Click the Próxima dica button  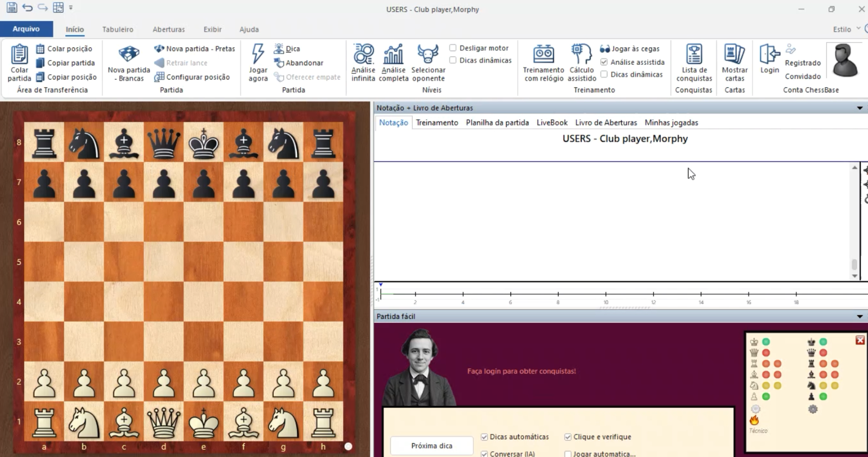(431, 446)
